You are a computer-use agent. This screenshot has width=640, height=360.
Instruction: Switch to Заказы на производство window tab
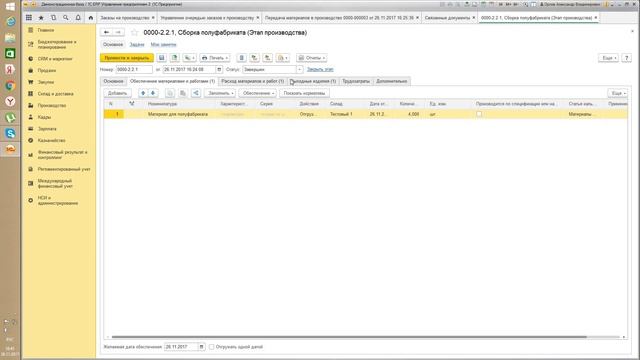tap(124, 18)
